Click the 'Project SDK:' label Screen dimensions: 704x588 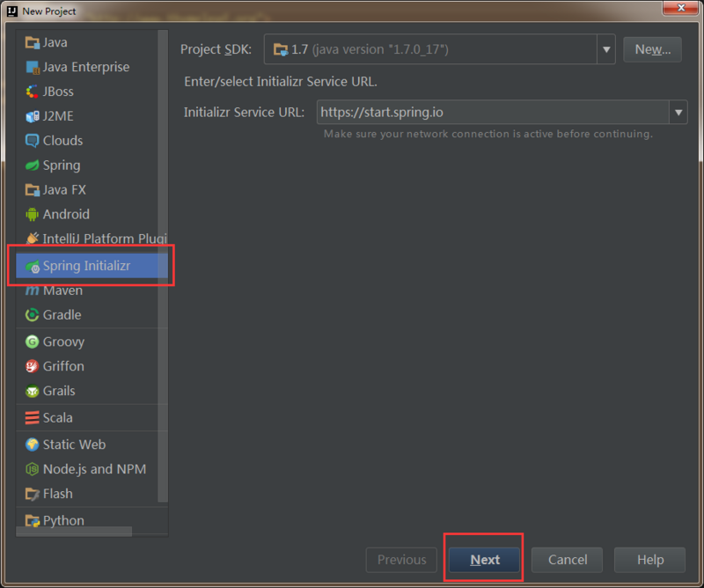[x=216, y=49]
